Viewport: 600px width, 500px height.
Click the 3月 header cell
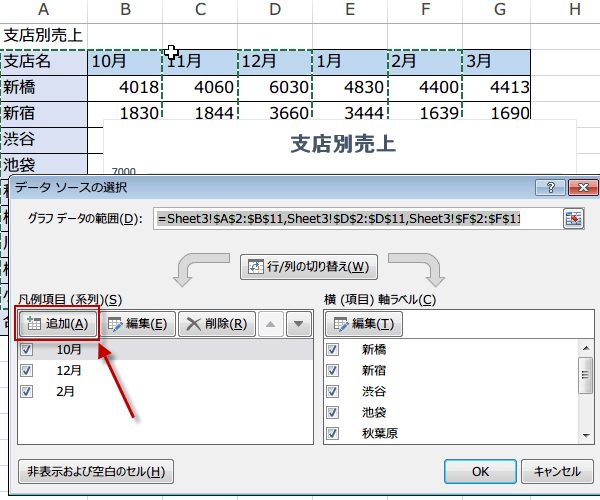[x=497, y=62]
